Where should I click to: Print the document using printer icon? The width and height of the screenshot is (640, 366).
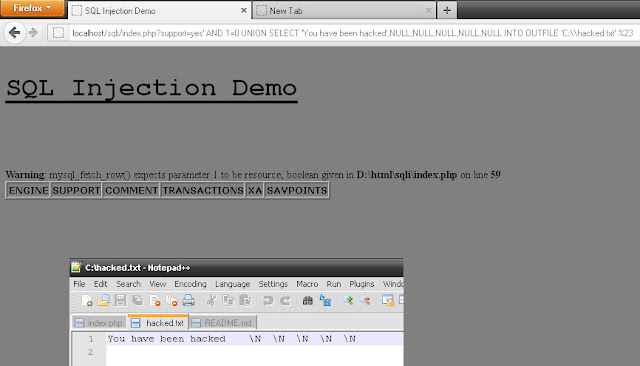pyautogui.click(x=188, y=301)
